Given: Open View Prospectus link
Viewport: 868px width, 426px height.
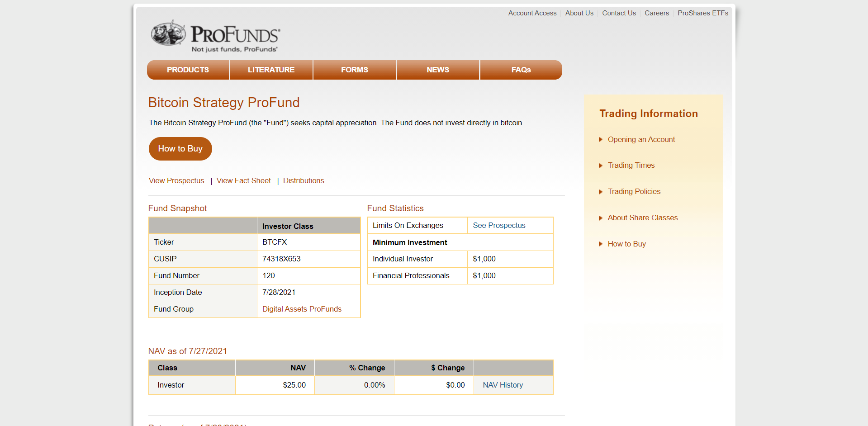Looking at the screenshot, I should pos(176,181).
